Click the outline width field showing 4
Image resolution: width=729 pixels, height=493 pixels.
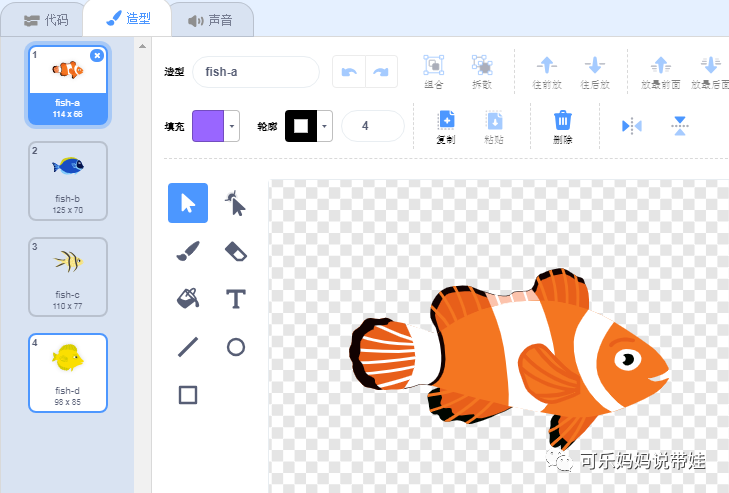[x=373, y=126]
